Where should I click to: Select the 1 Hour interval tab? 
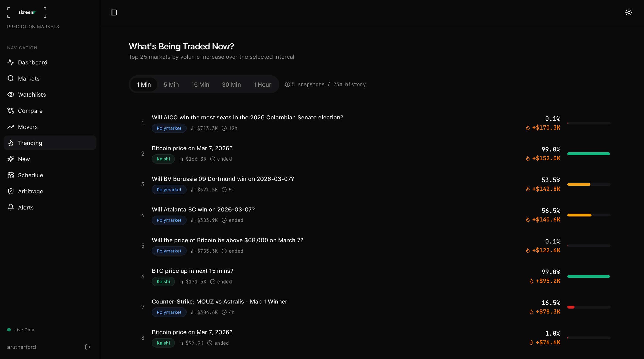pos(262,84)
